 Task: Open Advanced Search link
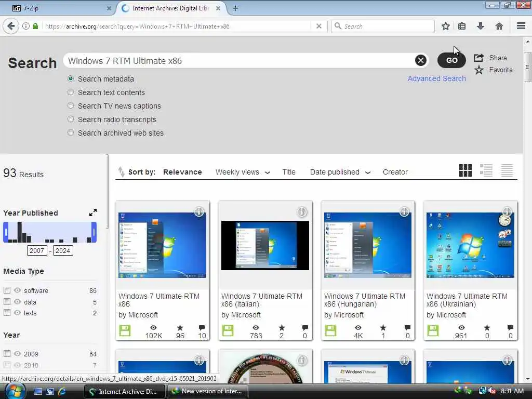point(436,78)
